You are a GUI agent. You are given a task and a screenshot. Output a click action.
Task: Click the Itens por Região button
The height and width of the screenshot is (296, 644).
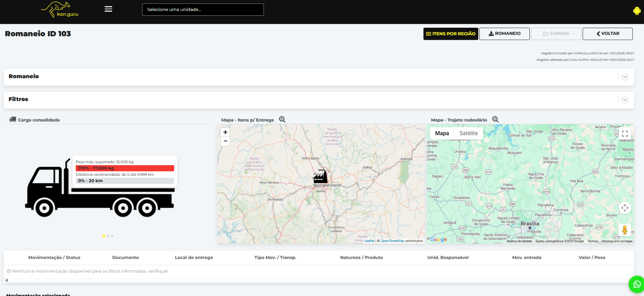pyautogui.click(x=451, y=34)
